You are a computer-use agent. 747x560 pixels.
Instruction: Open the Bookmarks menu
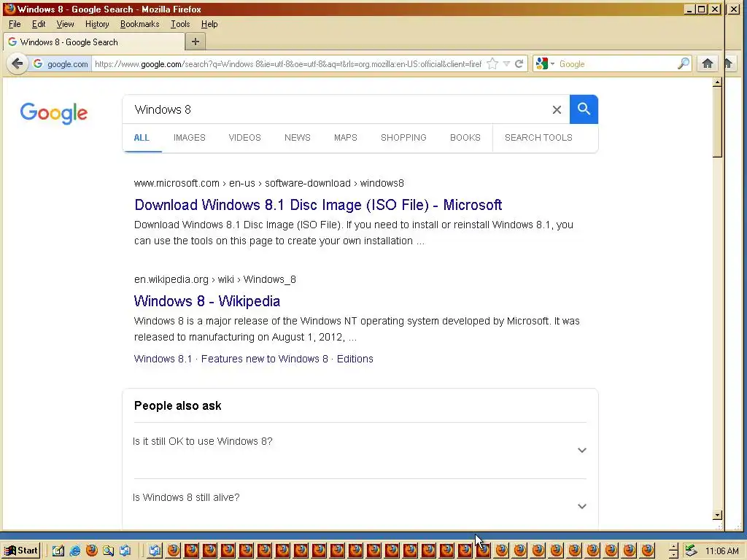(x=139, y=24)
